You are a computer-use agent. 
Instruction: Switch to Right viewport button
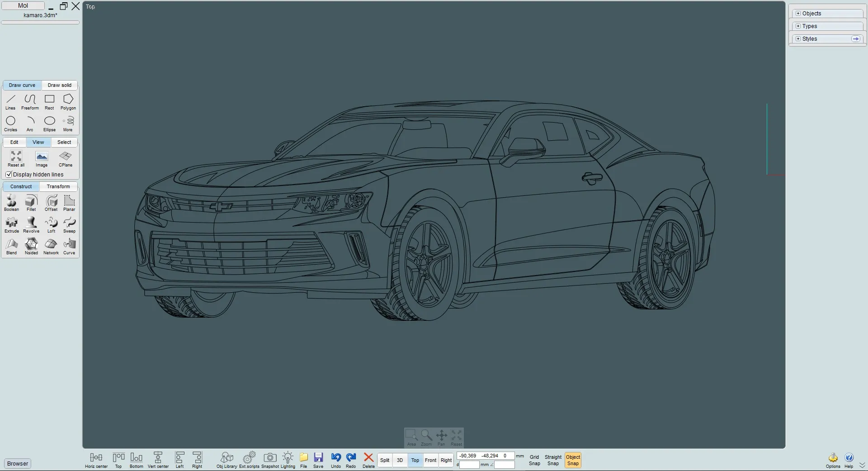pyautogui.click(x=446, y=460)
